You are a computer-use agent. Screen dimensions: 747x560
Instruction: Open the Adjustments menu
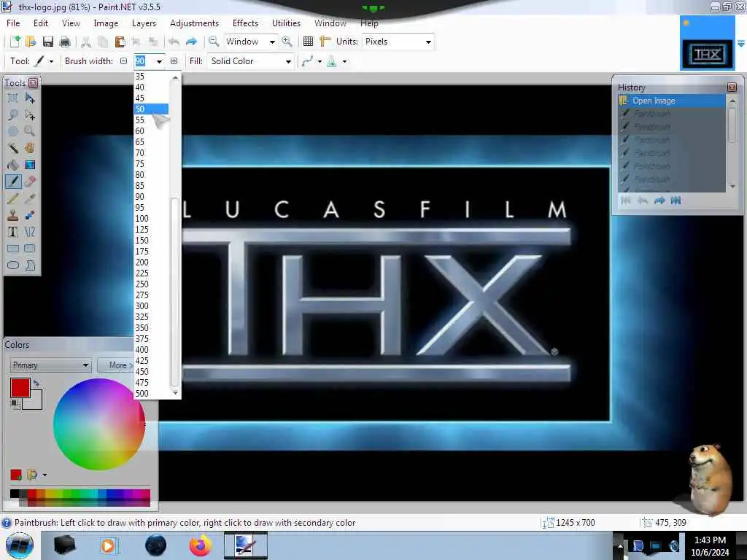tap(194, 23)
